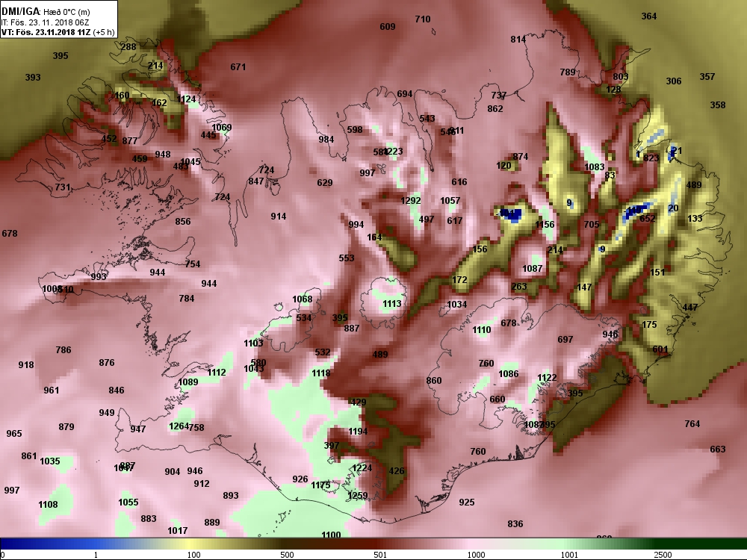Select the '358' label
This screenshot has height=560, width=747.
[x=718, y=105]
